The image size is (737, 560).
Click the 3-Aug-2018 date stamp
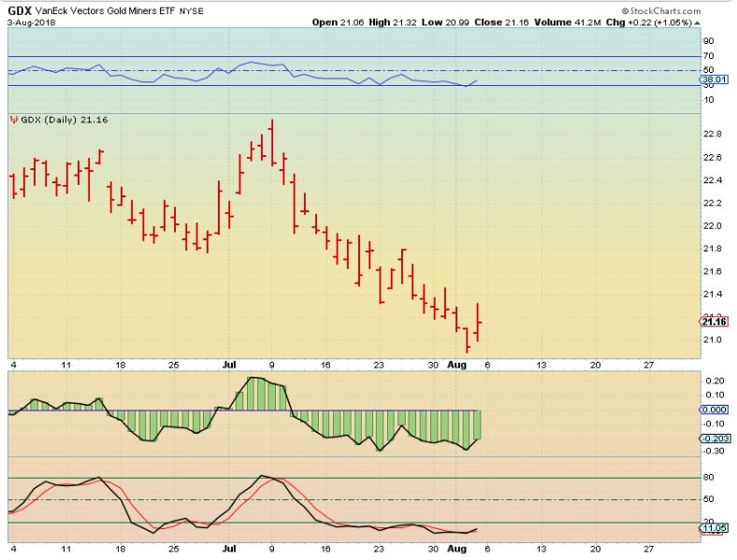tap(32, 22)
